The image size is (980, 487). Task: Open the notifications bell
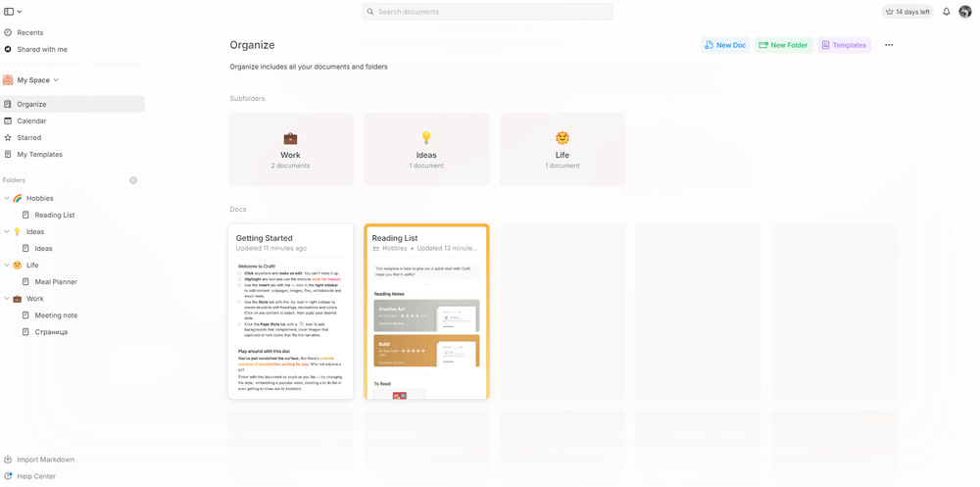[x=947, y=12]
